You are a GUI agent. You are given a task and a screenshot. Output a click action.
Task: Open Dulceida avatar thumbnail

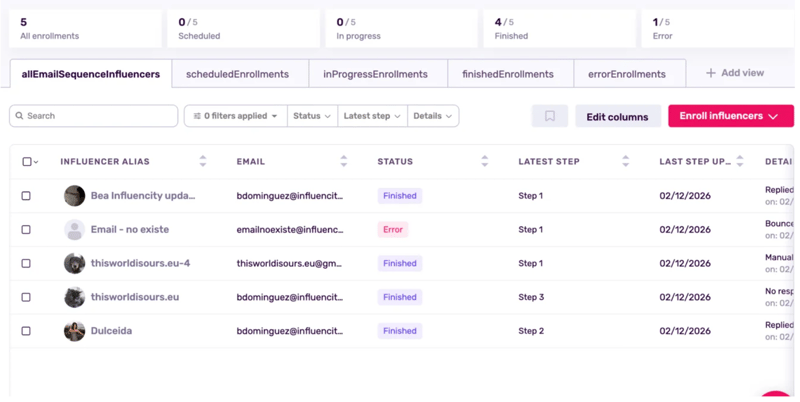click(74, 331)
